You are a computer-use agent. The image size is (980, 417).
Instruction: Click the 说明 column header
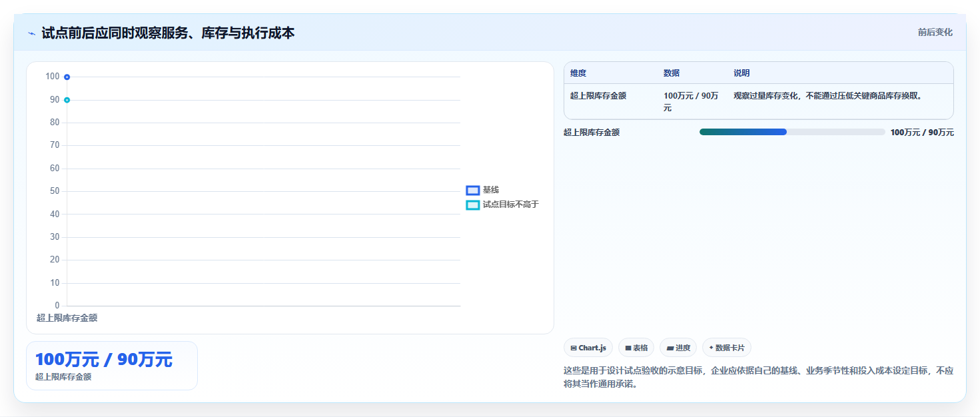point(741,73)
